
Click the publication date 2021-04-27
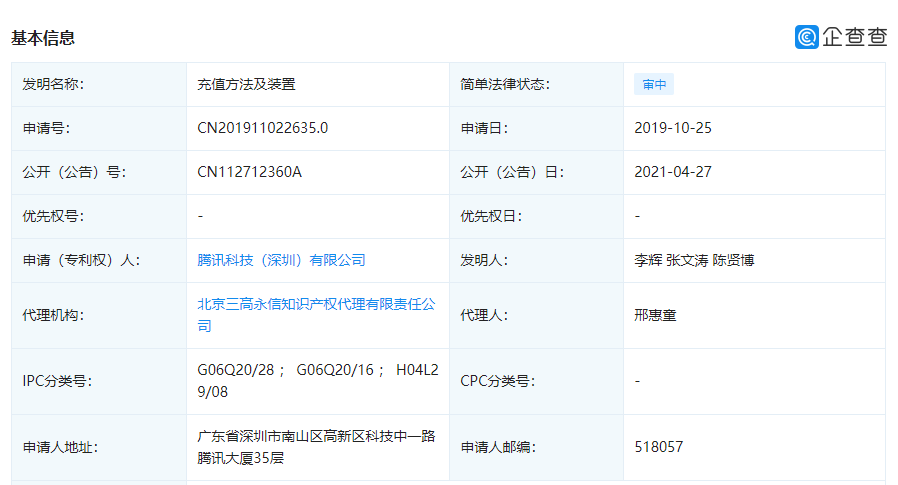point(673,172)
